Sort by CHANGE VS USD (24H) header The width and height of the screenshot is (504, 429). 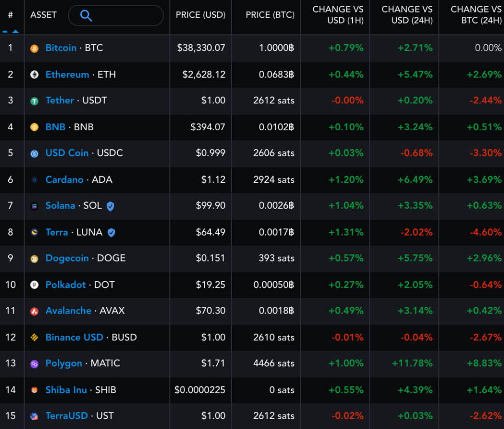click(x=407, y=15)
